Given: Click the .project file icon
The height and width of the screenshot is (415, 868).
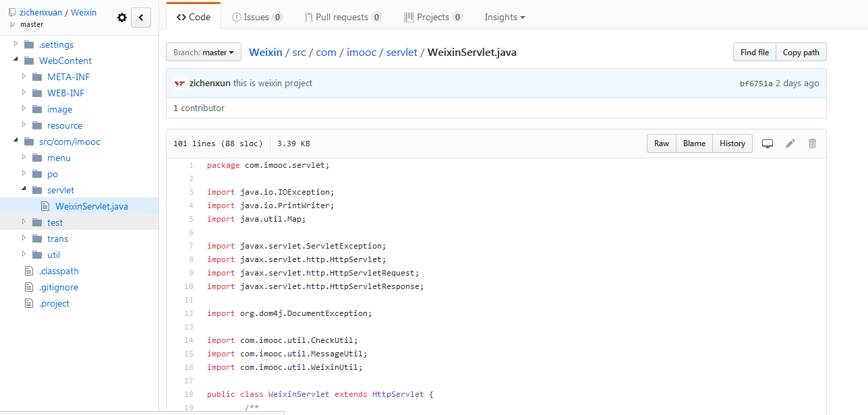Looking at the screenshot, I should [28, 303].
